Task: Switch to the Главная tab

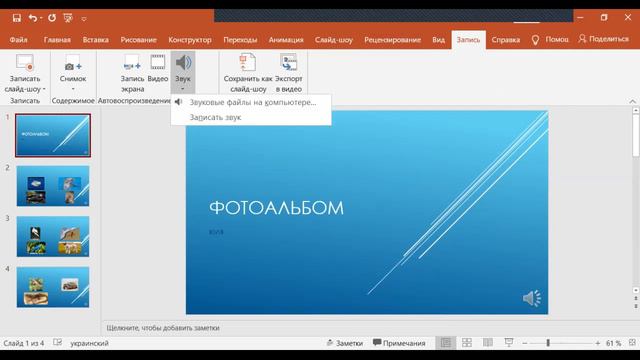Action: pos(57,40)
